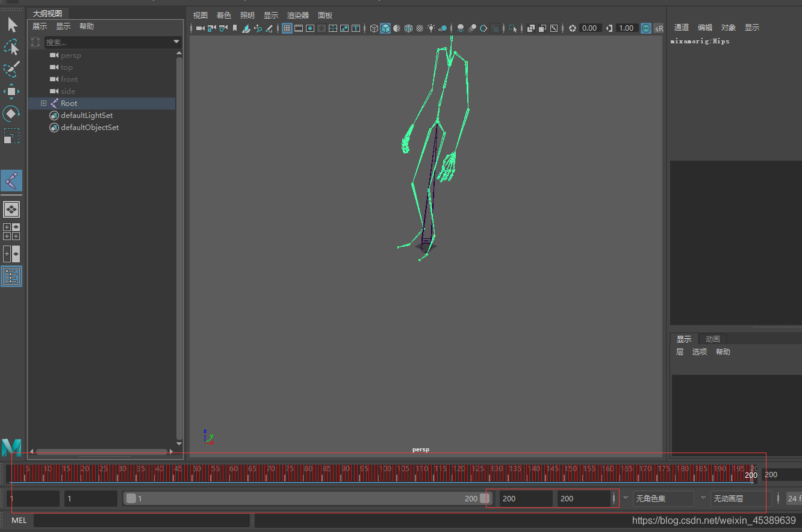Toggle the viewport grid display
This screenshot has width=802, height=532.
pyautogui.click(x=287, y=28)
